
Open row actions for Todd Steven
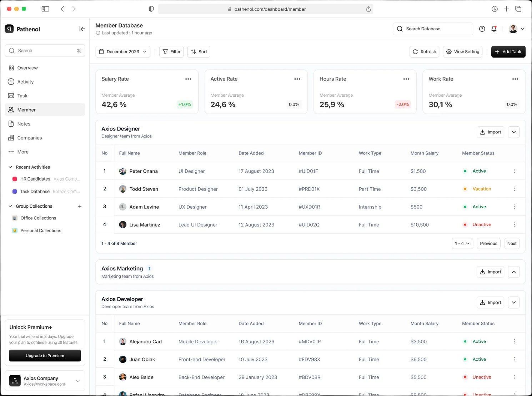pos(515,189)
